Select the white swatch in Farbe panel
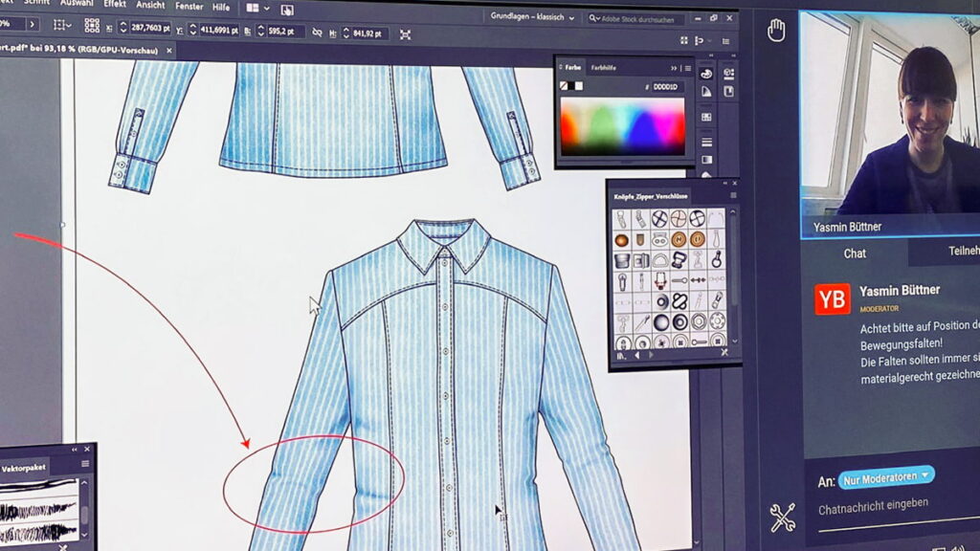Screen dimensions: 980x551 coord(579,85)
